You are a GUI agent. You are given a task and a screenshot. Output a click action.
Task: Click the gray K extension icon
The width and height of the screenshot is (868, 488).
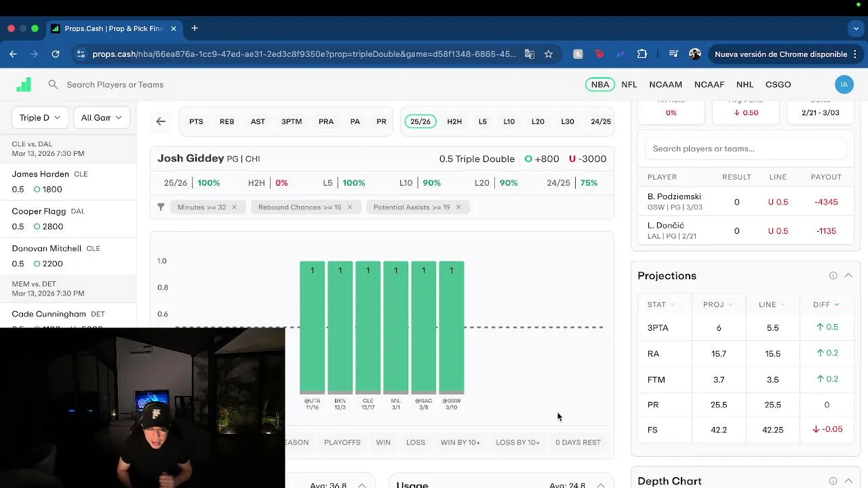pyautogui.click(x=578, y=54)
